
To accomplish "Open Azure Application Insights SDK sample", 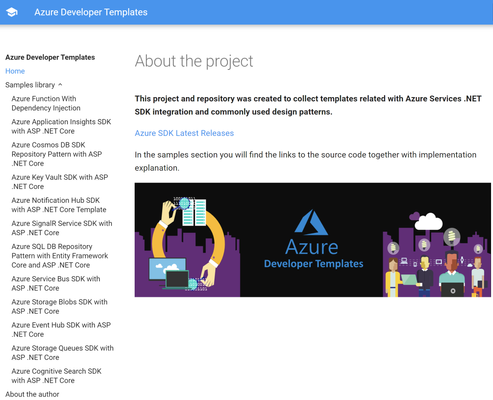I will point(61,126).
